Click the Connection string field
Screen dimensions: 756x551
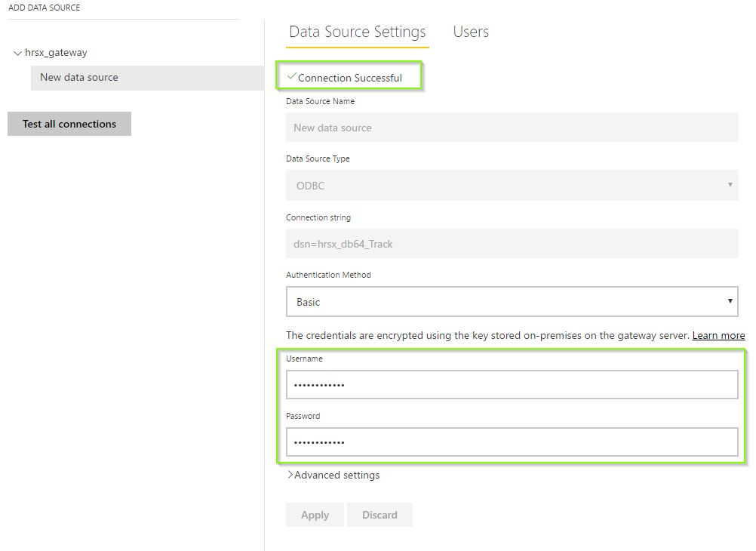tap(512, 244)
